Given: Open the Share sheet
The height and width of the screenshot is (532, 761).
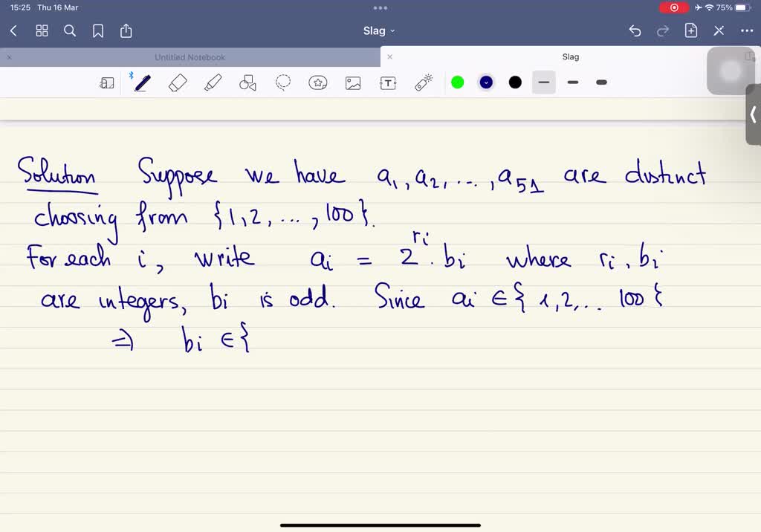Looking at the screenshot, I should [x=126, y=30].
